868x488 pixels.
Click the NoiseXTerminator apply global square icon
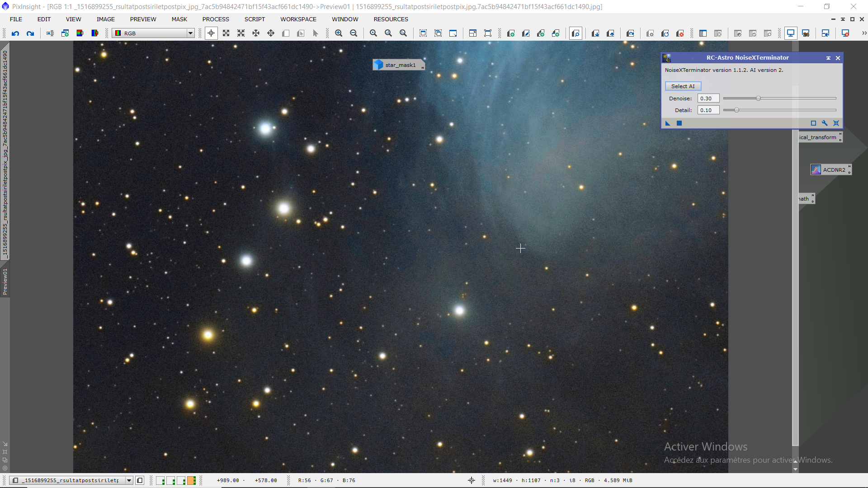point(679,123)
